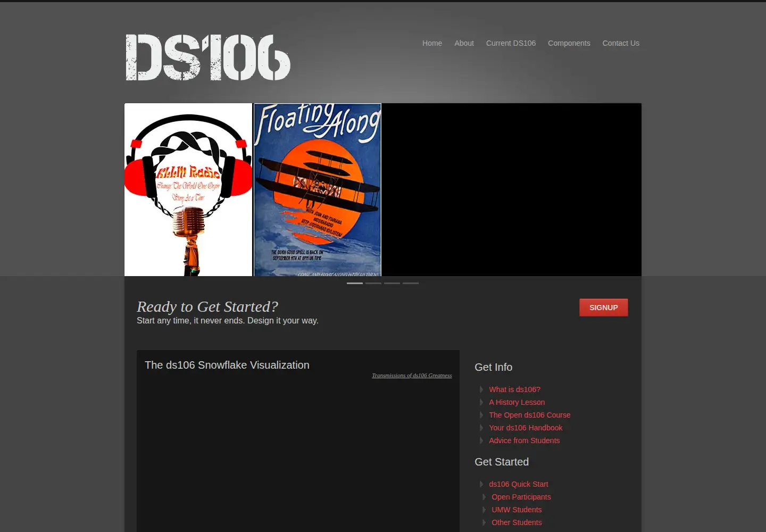The image size is (766, 532).
Task: Open the Home menu item
Action: [432, 43]
